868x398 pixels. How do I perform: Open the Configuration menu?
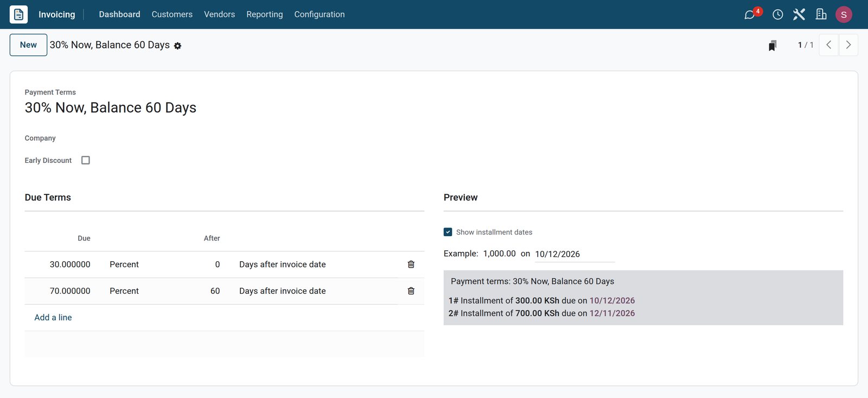[x=320, y=15]
